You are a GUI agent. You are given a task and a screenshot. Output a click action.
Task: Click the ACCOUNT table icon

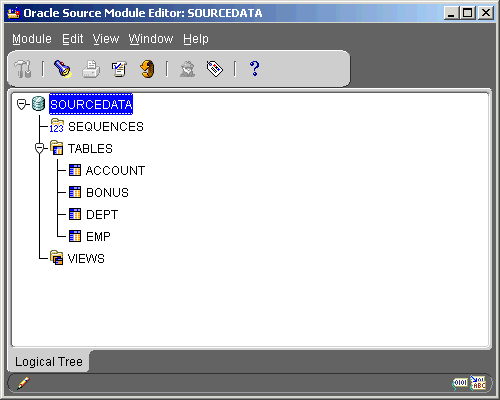point(75,170)
